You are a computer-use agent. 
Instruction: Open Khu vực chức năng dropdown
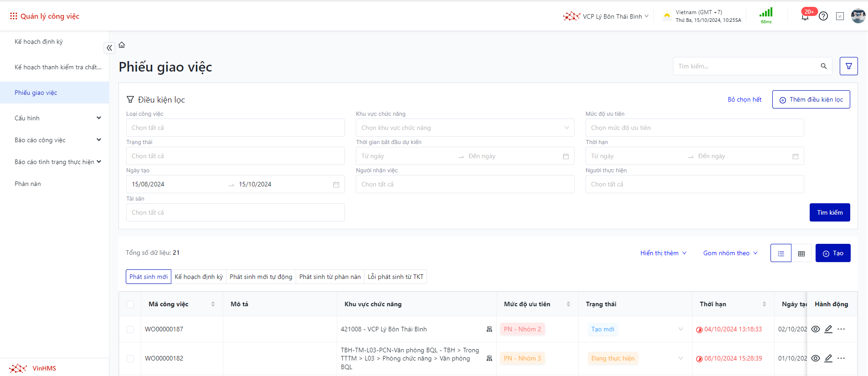pyautogui.click(x=465, y=128)
